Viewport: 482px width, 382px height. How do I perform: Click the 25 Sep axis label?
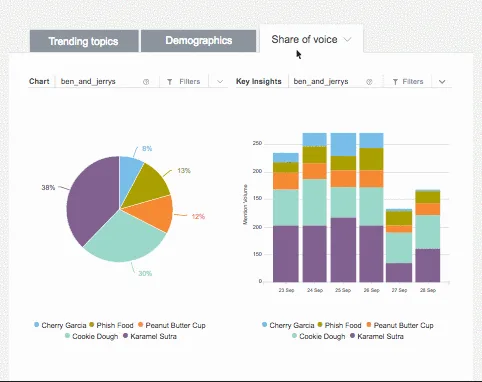[343, 290]
